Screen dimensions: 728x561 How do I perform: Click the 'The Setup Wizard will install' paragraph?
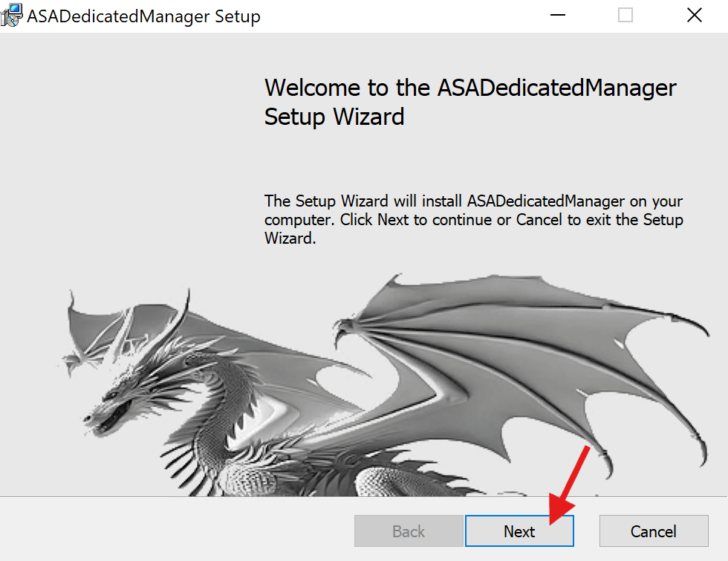pos(474,220)
